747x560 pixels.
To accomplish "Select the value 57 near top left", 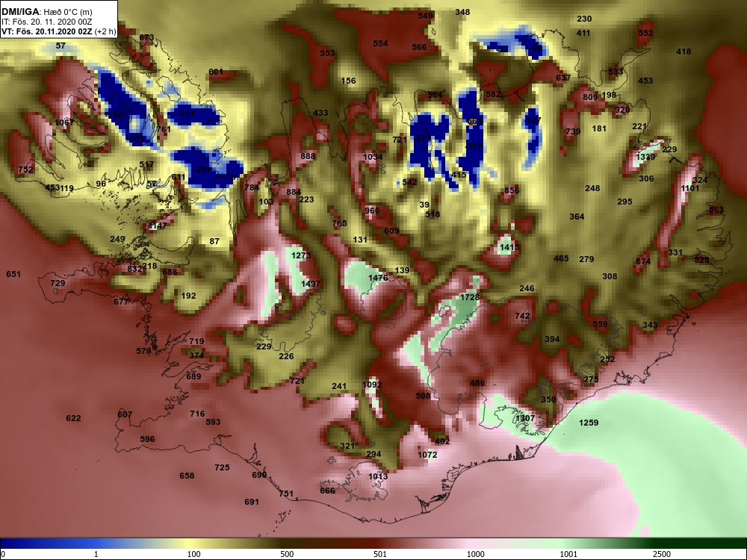I will 61,46.
